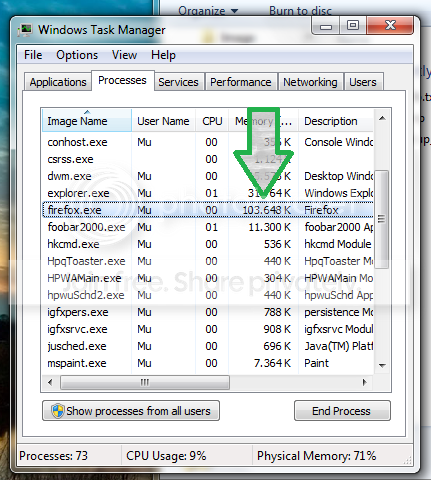The height and width of the screenshot is (480, 431).
Task: Click the 7.364 K memory value
Action: point(273,363)
